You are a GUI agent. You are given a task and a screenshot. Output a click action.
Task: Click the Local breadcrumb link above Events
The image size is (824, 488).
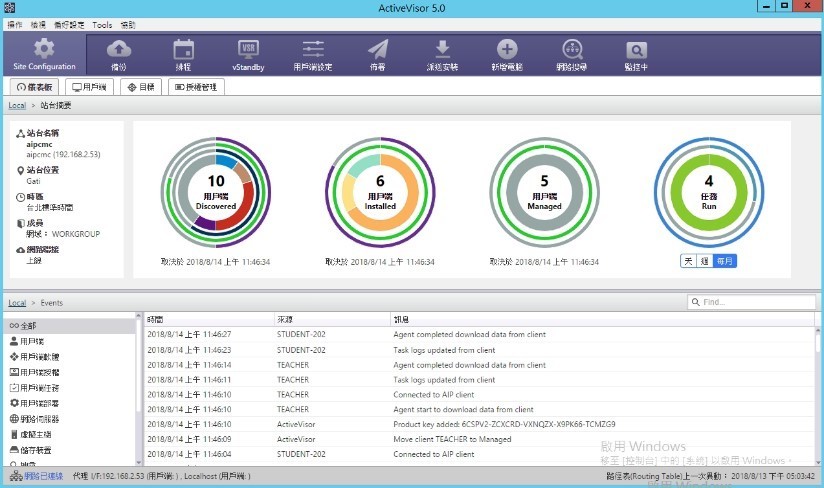click(17, 302)
